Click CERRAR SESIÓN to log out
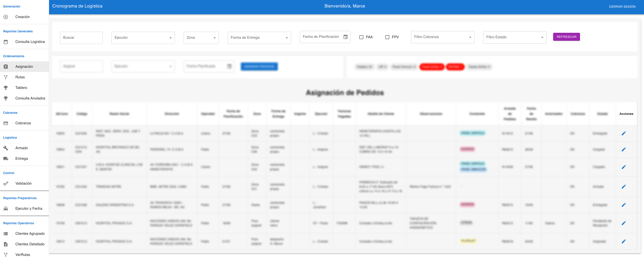 (x=622, y=7)
